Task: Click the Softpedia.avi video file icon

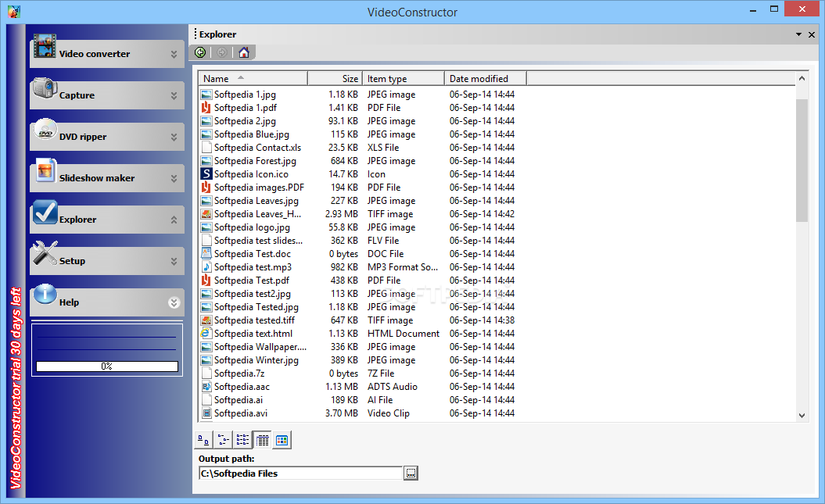Action: [206, 413]
